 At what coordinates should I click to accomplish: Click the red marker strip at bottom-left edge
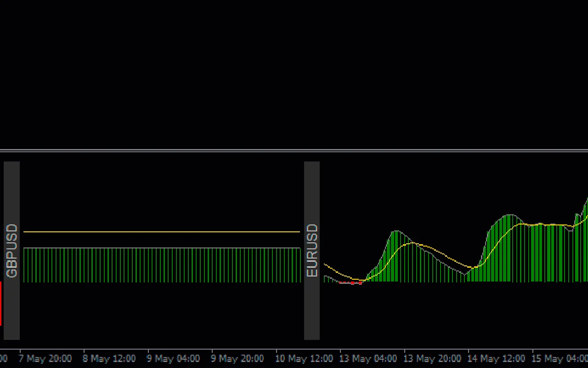(x=2, y=304)
